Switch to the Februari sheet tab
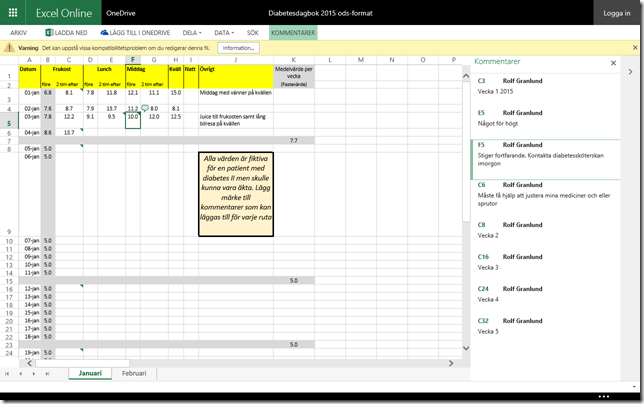Screen dimensions: 644x404 point(133,373)
